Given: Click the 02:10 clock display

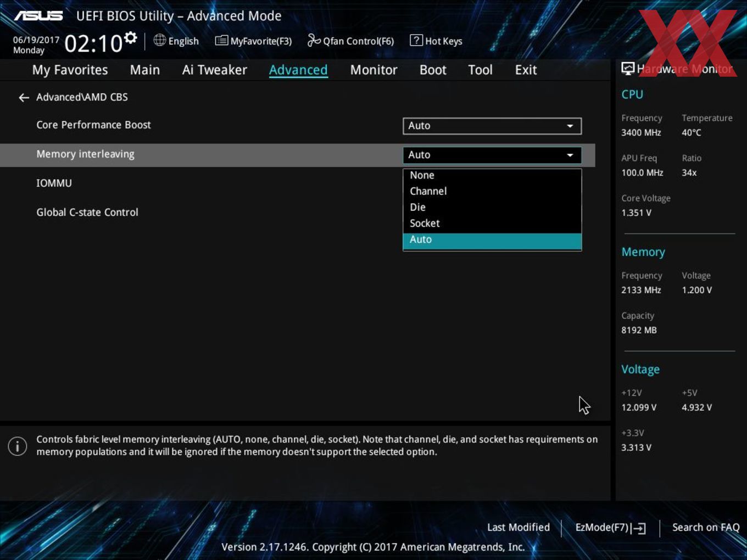Looking at the screenshot, I should [x=93, y=43].
